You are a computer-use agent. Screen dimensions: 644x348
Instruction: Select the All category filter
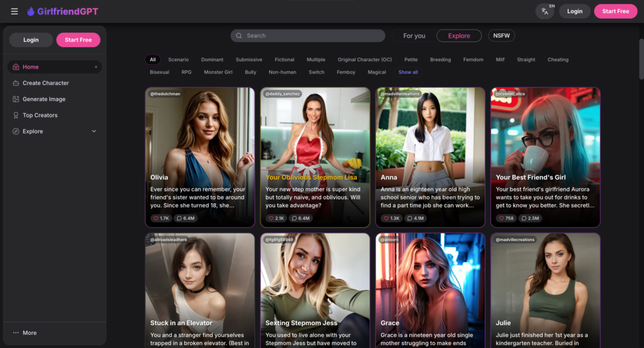[153, 60]
